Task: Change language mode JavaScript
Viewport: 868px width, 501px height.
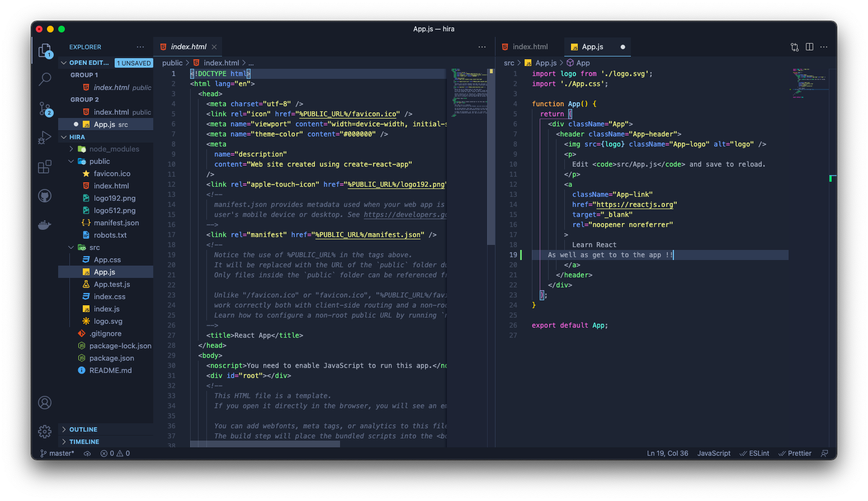Action: tap(714, 453)
